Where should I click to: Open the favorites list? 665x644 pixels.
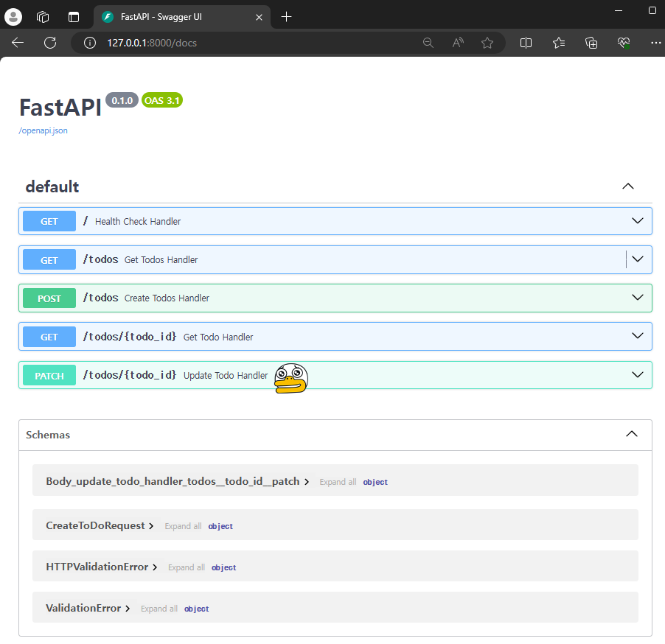[559, 43]
